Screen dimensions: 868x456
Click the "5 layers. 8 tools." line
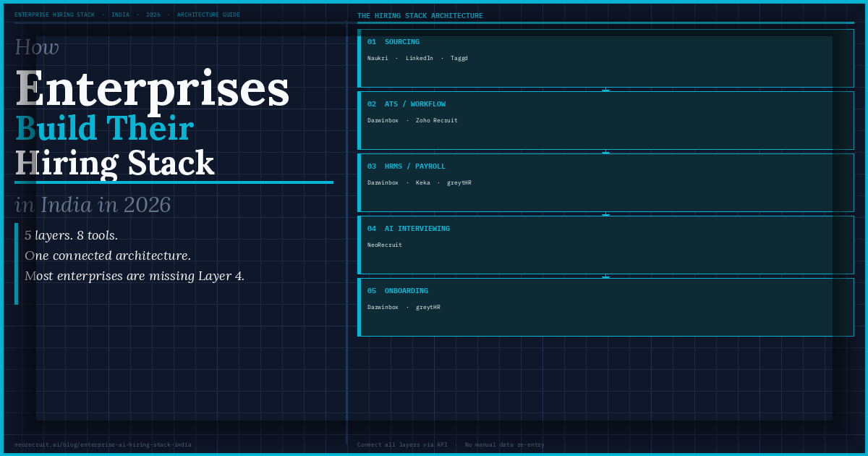pyautogui.click(x=71, y=235)
